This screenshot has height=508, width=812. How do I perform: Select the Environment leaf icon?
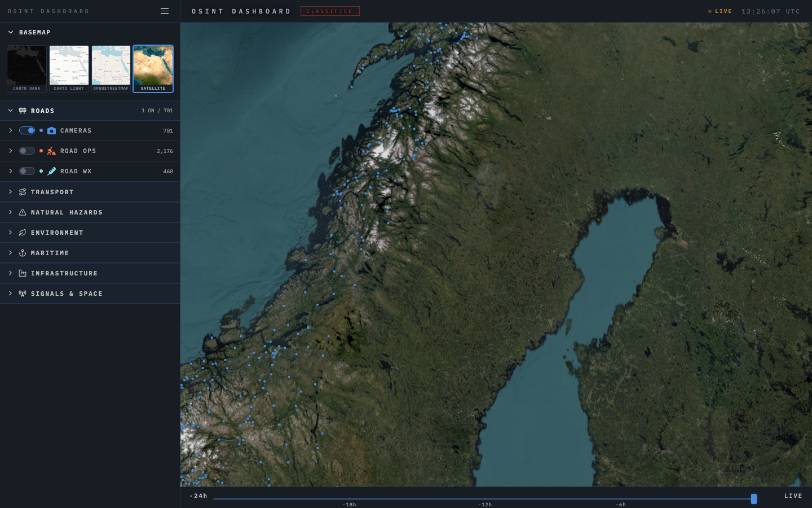(x=22, y=233)
